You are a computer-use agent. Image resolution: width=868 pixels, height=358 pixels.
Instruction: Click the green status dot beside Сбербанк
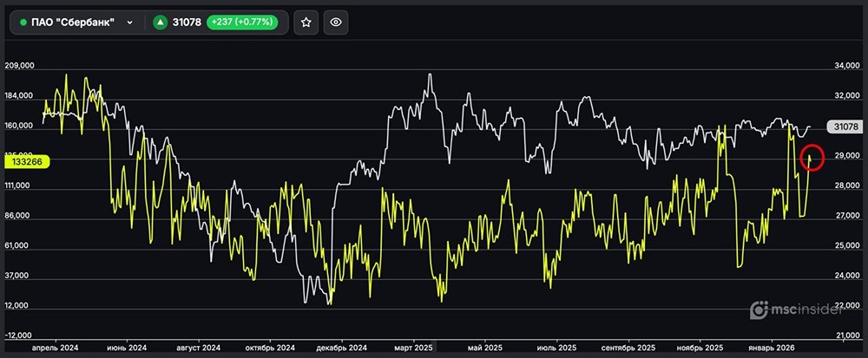tap(23, 23)
